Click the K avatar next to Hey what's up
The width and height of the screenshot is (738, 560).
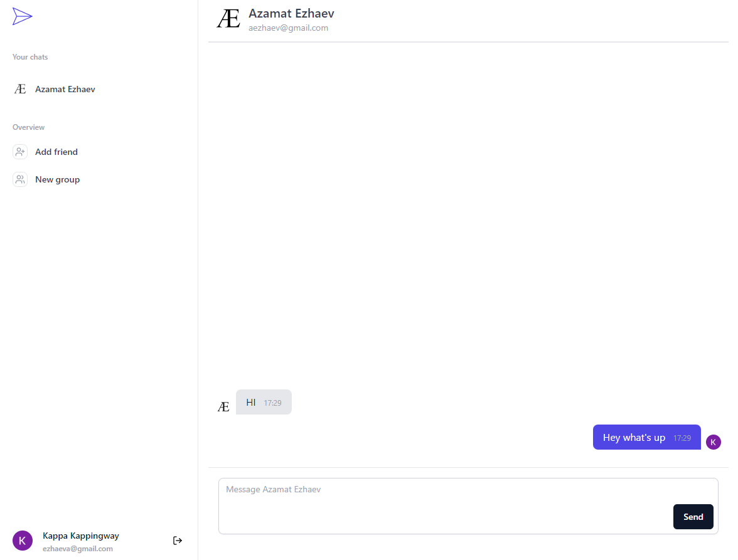coord(714,442)
